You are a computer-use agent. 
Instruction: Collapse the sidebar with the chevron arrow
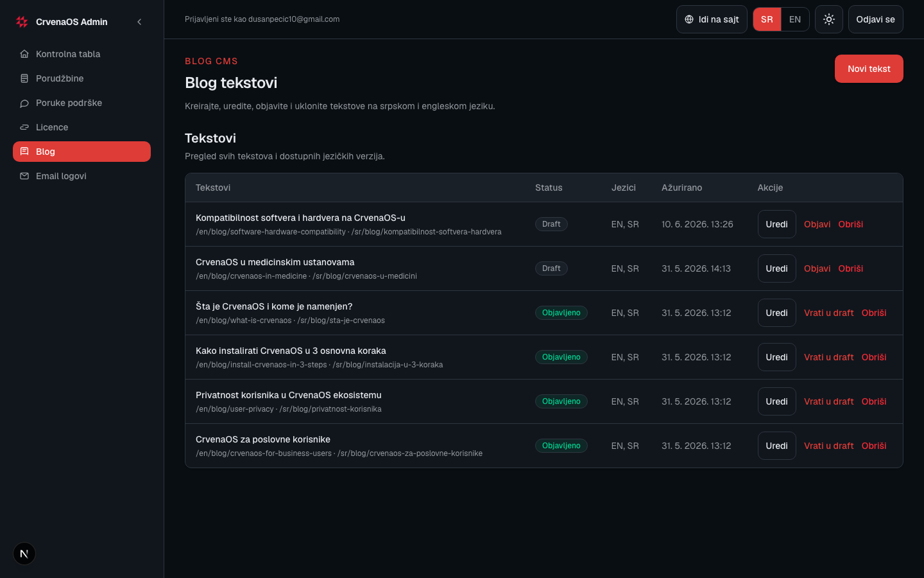click(x=139, y=22)
